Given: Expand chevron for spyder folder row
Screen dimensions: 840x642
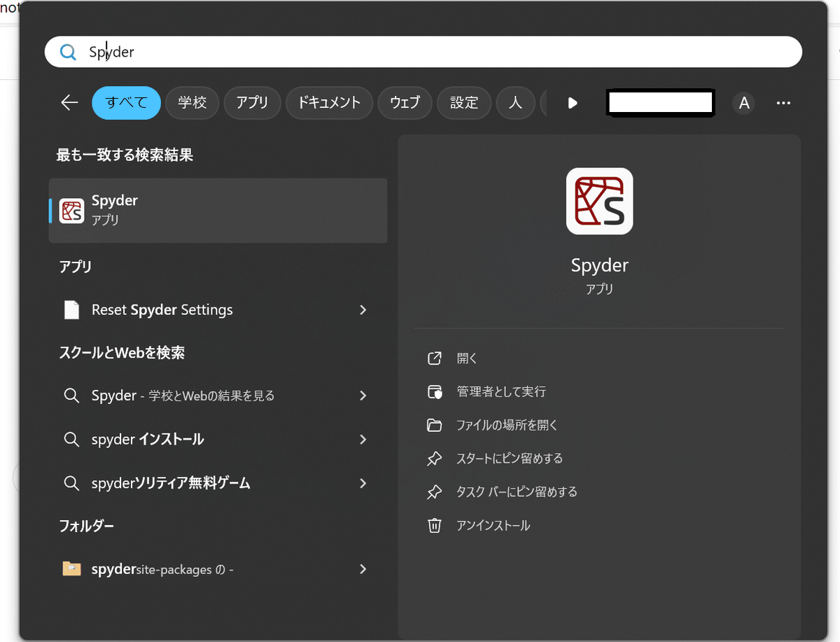Looking at the screenshot, I should pos(363,569).
